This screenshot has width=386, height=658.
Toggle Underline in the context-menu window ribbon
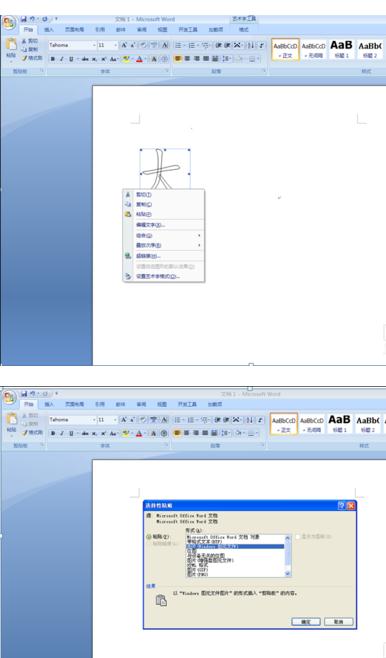point(71,59)
